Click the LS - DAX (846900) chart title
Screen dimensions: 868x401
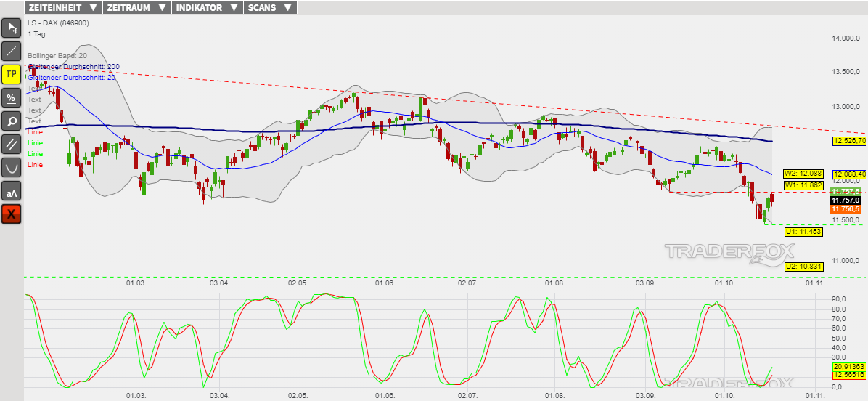(58, 23)
